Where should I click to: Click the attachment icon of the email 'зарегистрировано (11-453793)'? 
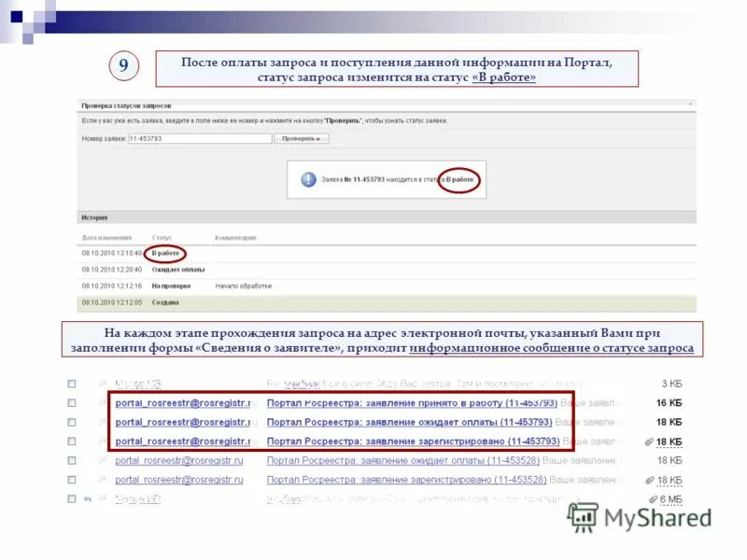[x=649, y=441]
